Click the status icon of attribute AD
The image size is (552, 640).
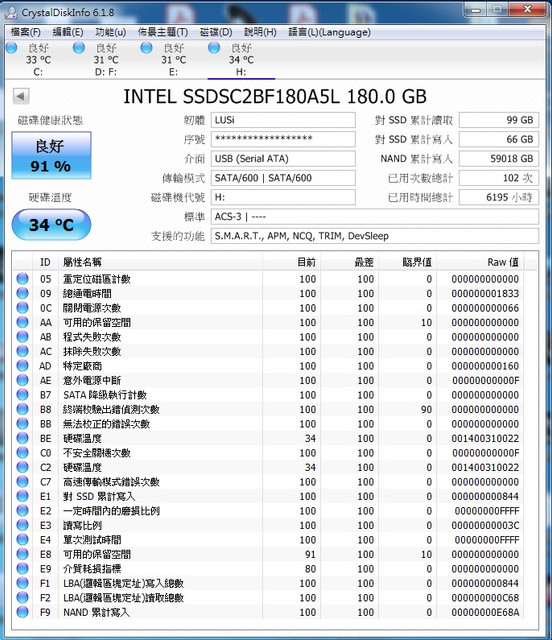[x=22, y=366]
